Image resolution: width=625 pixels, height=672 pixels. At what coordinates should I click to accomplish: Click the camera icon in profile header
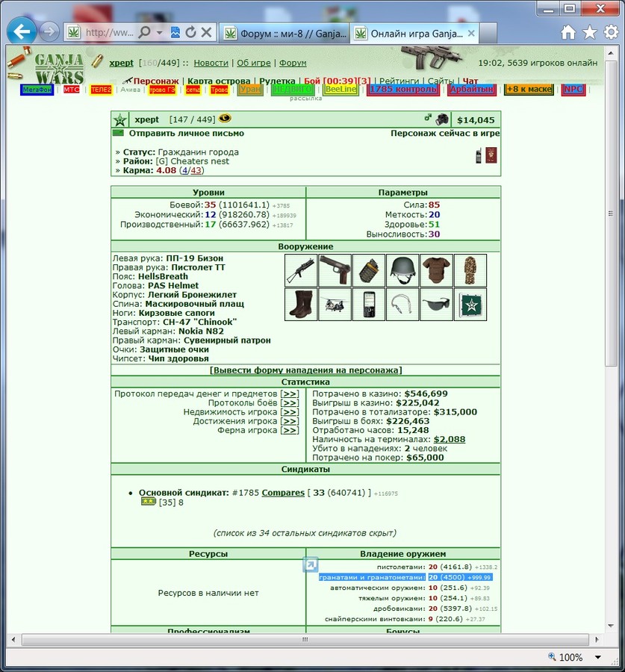[x=442, y=119]
